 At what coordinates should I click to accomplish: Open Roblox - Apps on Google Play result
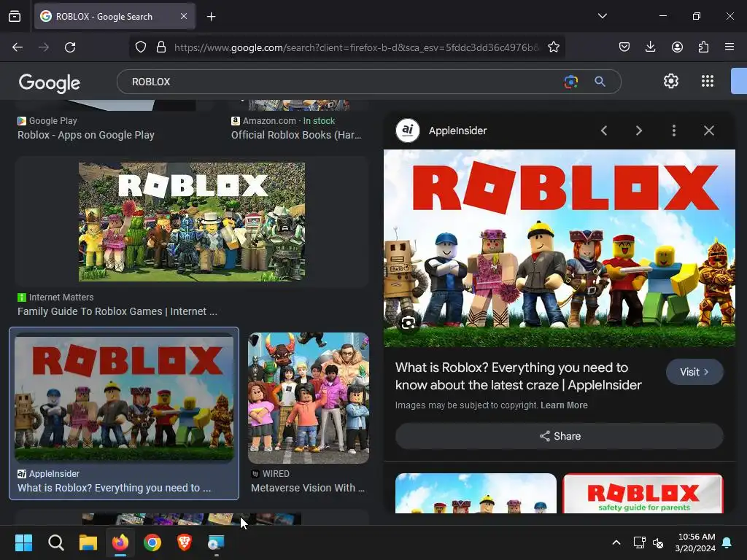click(86, 135)
